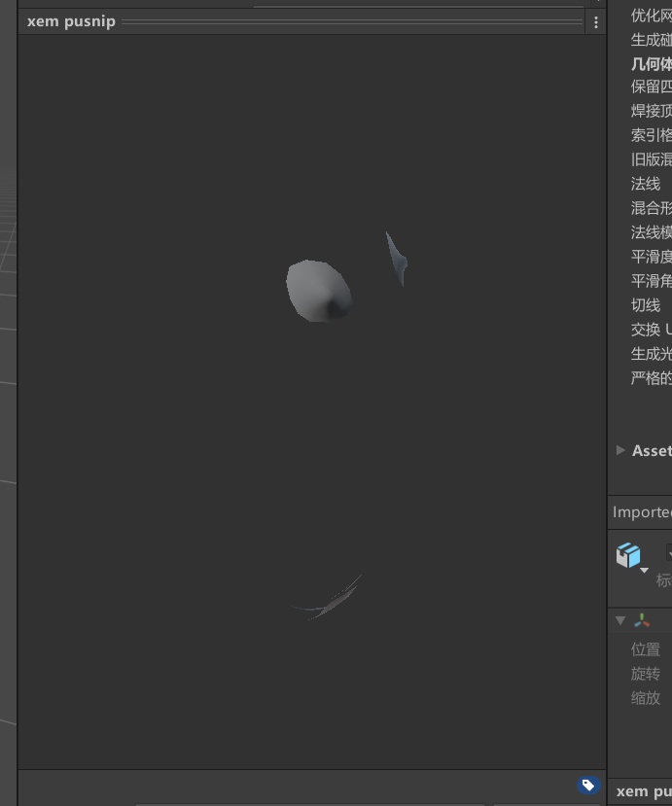Image resolution: width=672 pixels, height=806 pixels.
Task: Open the dropdown arrow under cube icon
Action: coord(644,570)
